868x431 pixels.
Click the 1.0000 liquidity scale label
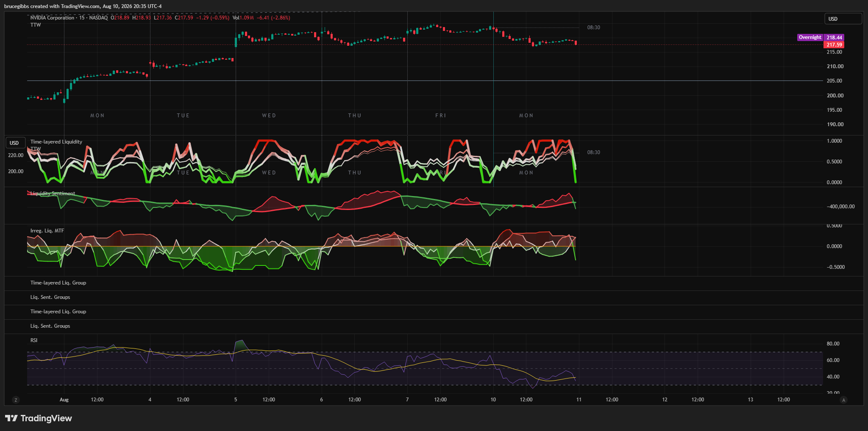pos(835,141)
